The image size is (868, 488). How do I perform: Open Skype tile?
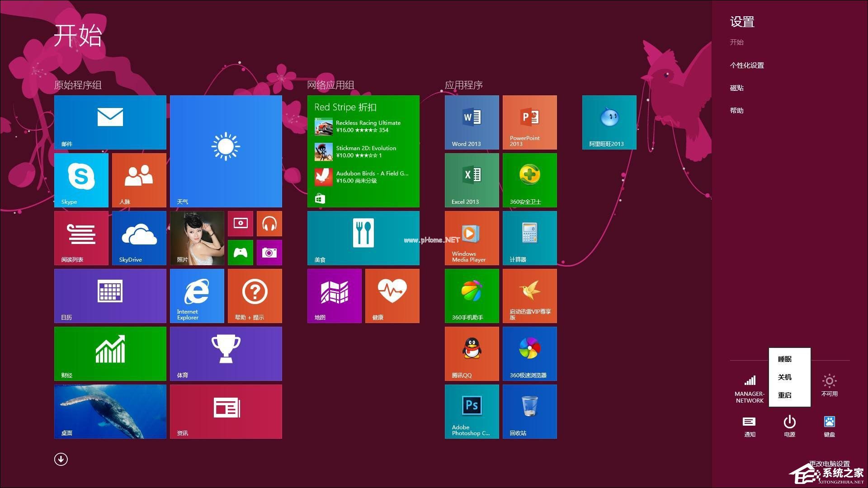pyautogui.click(x=84, y=181)
